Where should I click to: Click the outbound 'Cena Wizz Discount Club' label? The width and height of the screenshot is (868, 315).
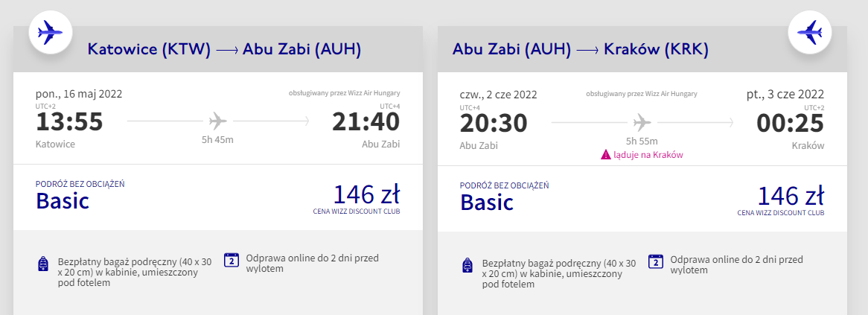(356, 212)
